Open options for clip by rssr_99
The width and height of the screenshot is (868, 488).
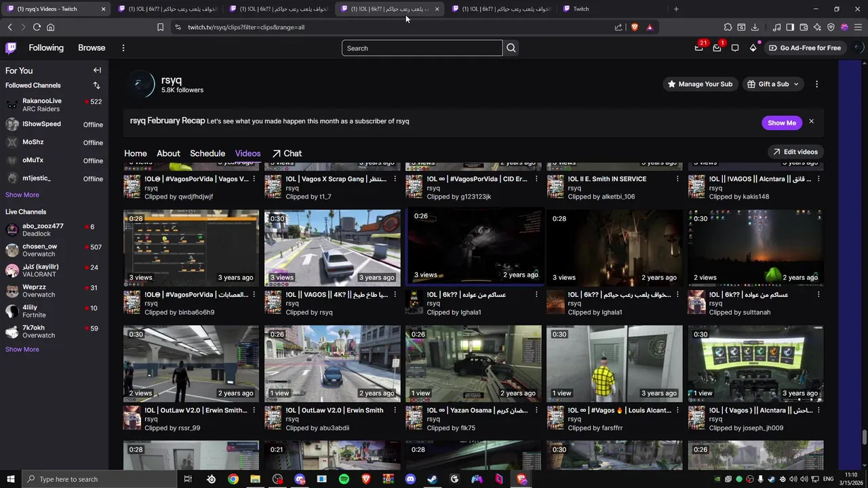(x=254, y=410)
